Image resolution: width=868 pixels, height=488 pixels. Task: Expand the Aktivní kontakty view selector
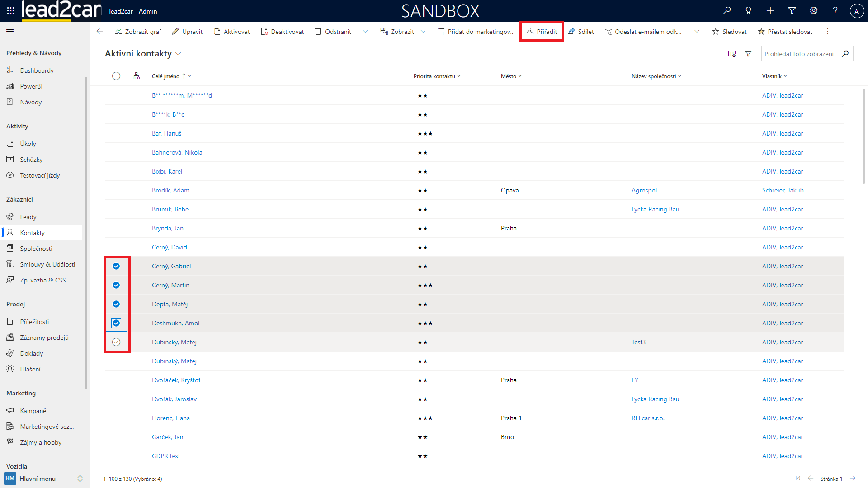(x=178, y=54)
